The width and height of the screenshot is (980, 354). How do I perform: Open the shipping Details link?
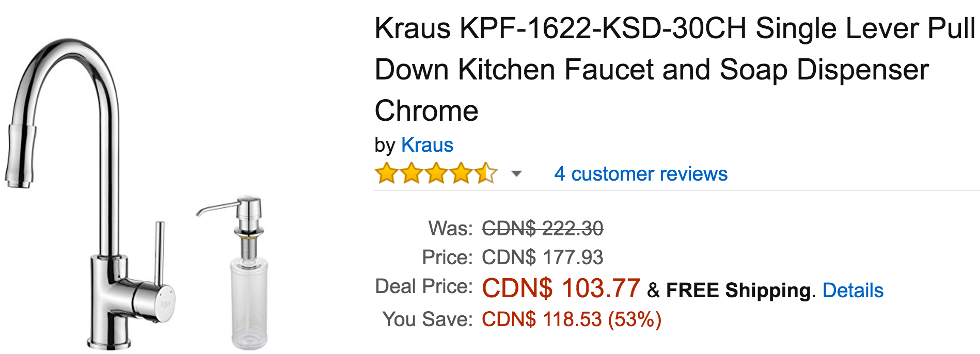[853, 291]
